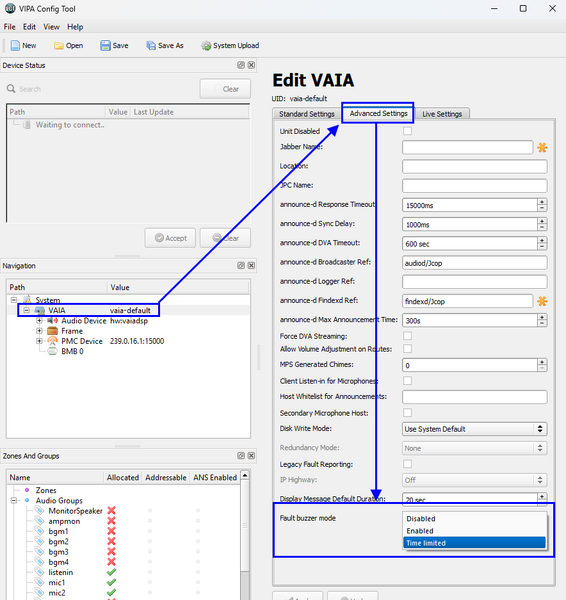Click the New file toolbar icon

15,46
